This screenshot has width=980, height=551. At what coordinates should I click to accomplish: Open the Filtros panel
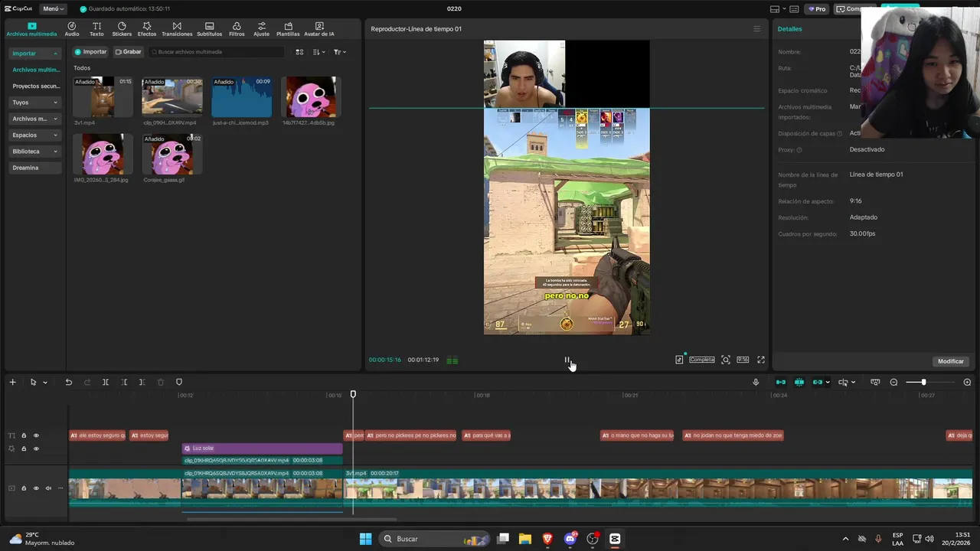(237, 29)
